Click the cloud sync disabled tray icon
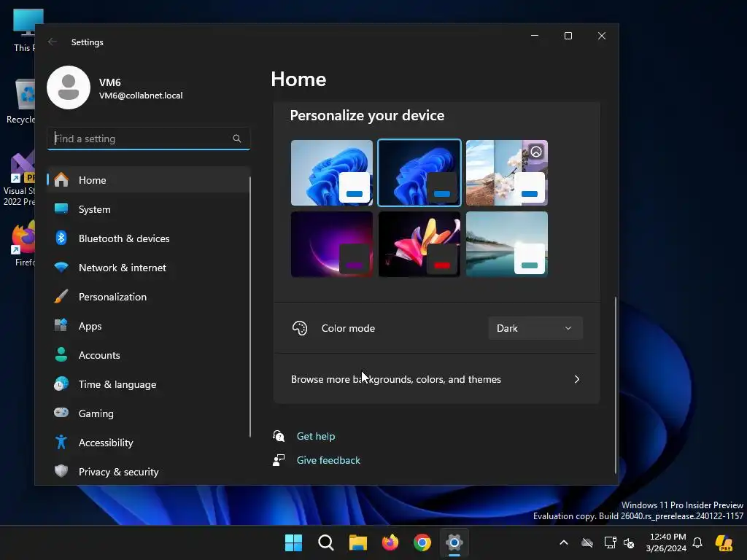This screenshot has width=747, height=560. pyautogui.click(x=587, y=542)
